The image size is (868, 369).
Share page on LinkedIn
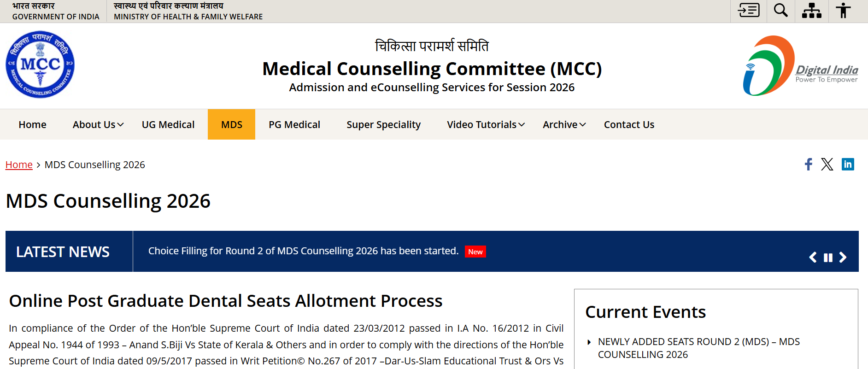coord(848,164)
